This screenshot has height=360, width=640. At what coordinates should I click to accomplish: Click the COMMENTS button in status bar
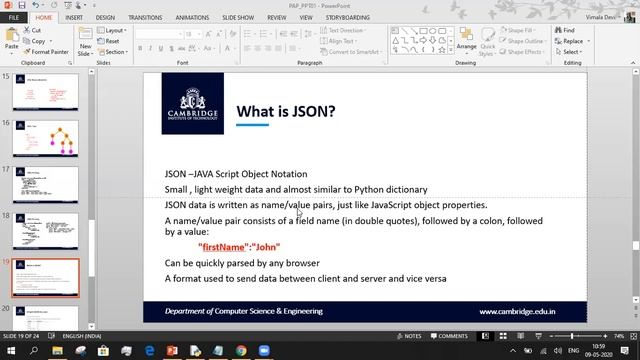449,336
